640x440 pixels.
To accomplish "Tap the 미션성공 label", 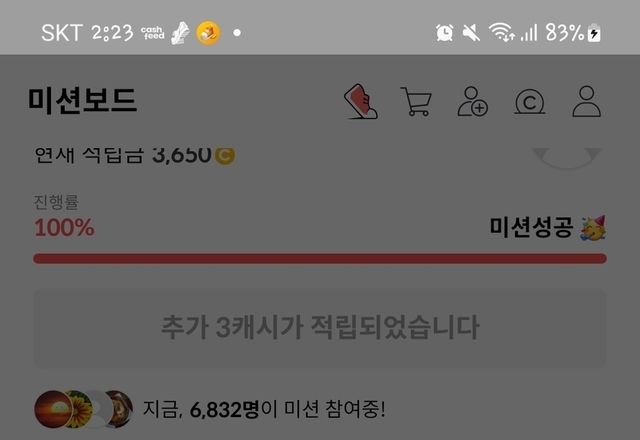I will pyautogui.click(x=531, y=227).
